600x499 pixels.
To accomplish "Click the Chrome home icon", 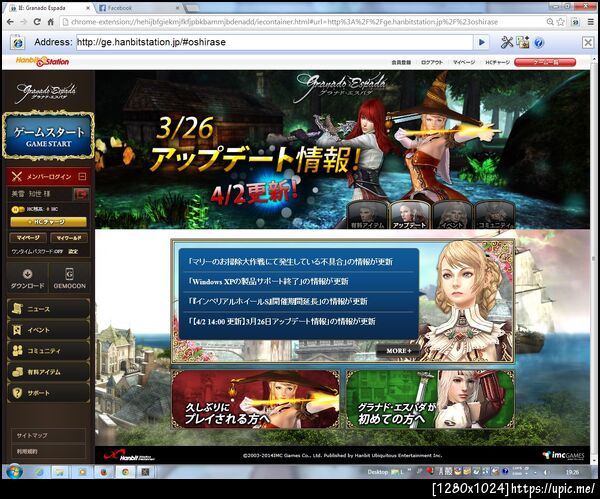I will tap(50, 22).
